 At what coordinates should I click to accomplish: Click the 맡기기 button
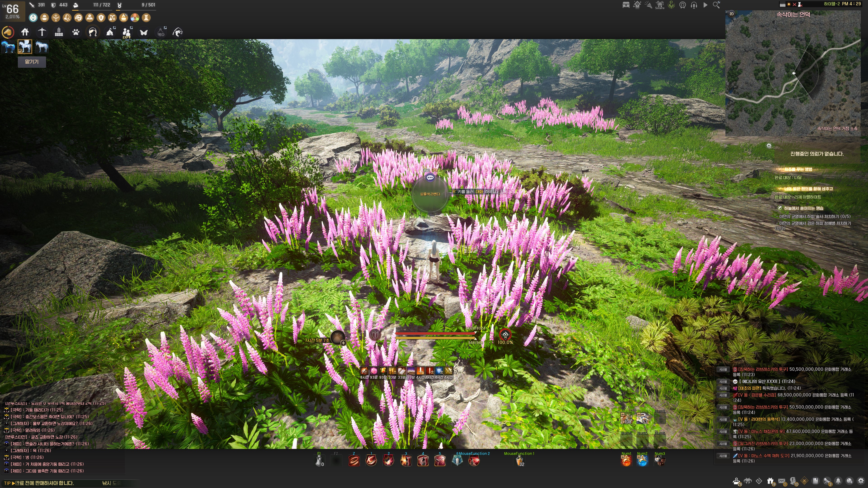coord(32,62)
